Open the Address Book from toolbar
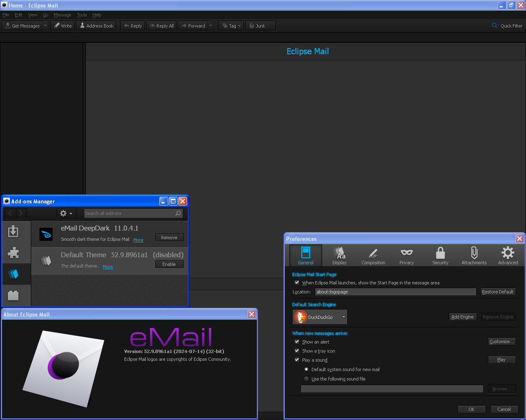The width and height of the screenshot is (526, 420). (x=97, y=25)
